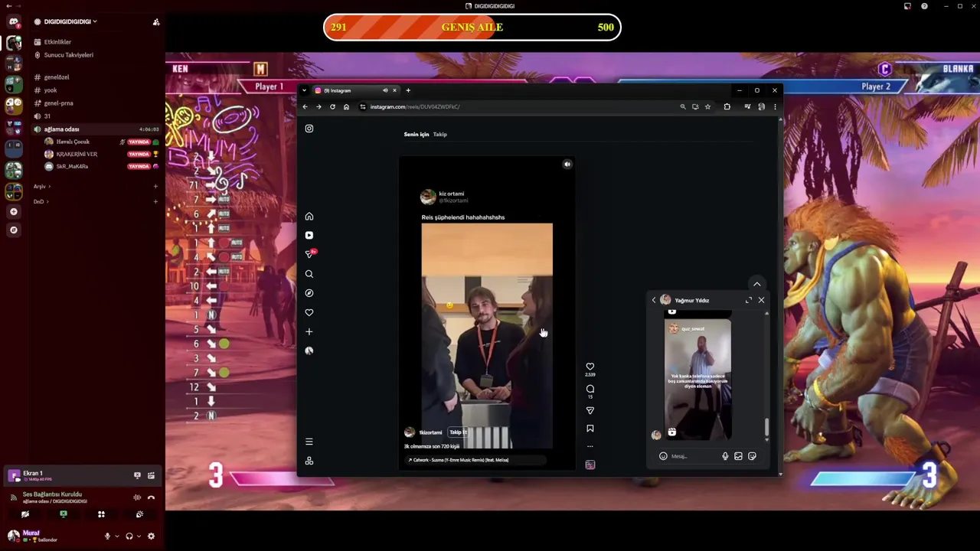
Task: Expand the DIGIDIGIDIGIDIGI server menu
Action: (x=70, y=21)
